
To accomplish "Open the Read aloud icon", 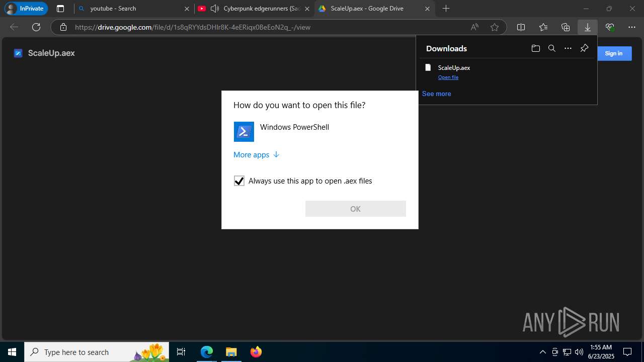I will tap(474, 27).
